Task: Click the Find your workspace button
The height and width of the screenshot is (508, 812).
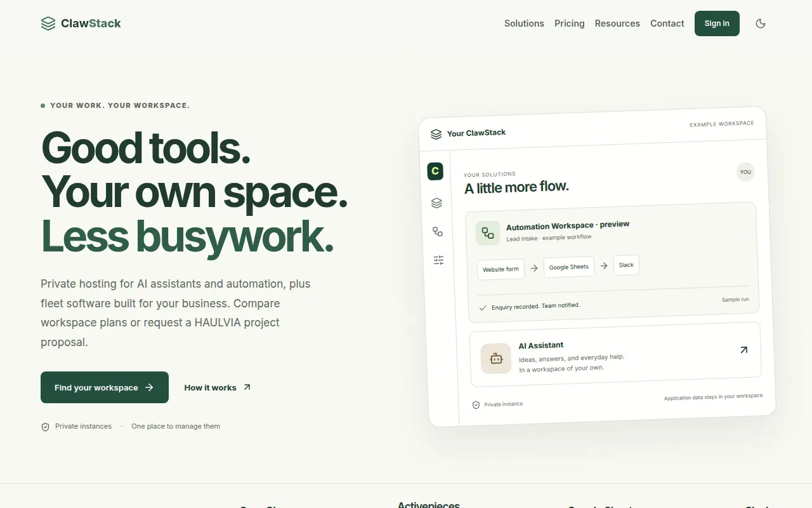Action: (x=105, y=387)
